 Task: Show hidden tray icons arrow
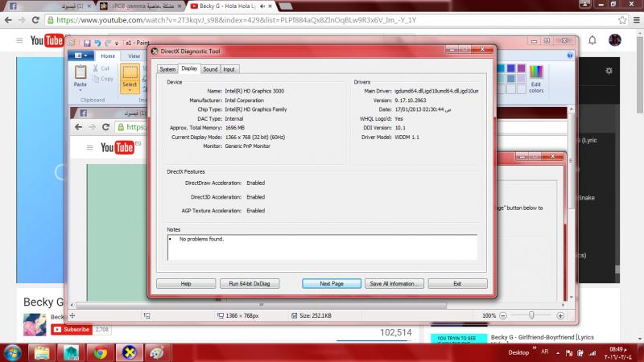[x=558, y=352]
